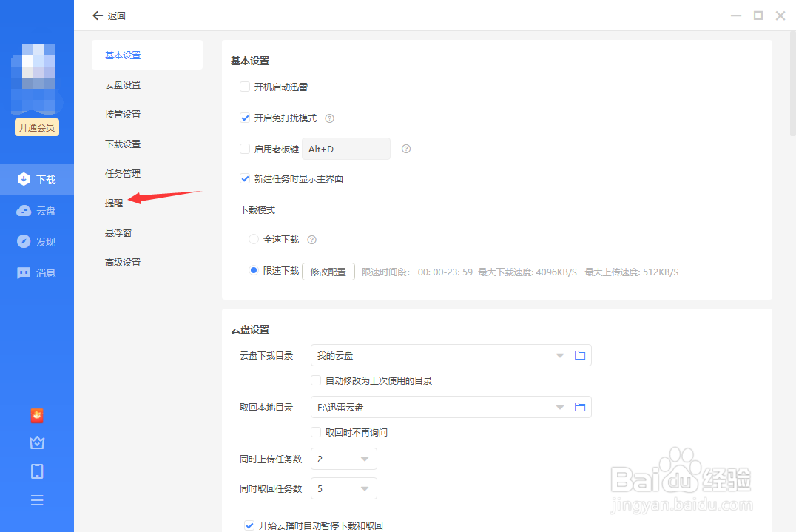Image resolution: width=796 pixels, height=532 pixels.
Task: Select the 全速下载 radio option
Action: coord(252,239)
